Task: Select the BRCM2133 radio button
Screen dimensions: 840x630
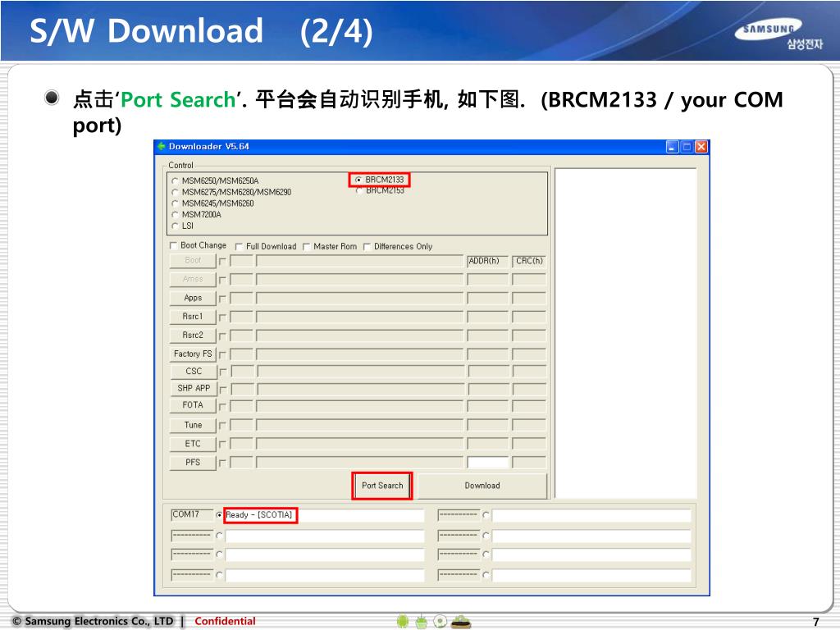Action: coord(358,180)
